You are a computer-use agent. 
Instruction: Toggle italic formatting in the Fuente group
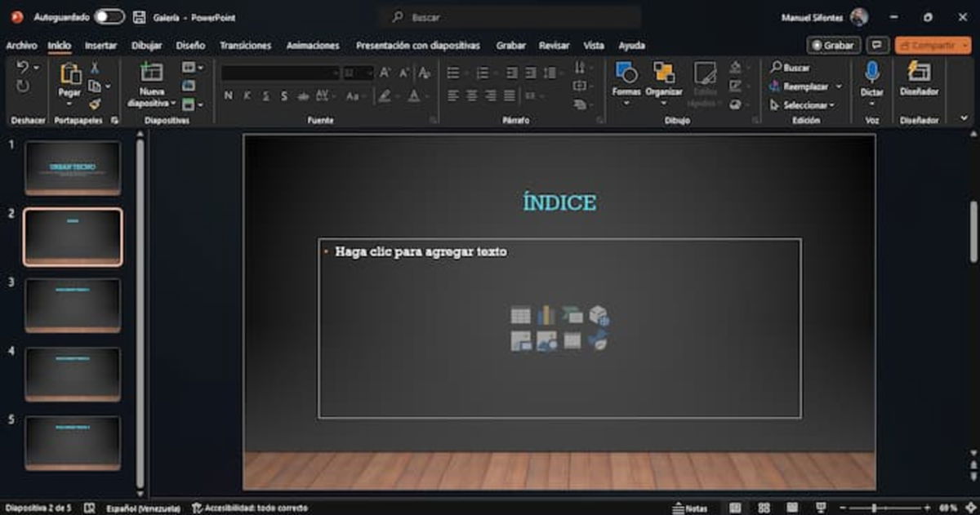tap(247, 95)
